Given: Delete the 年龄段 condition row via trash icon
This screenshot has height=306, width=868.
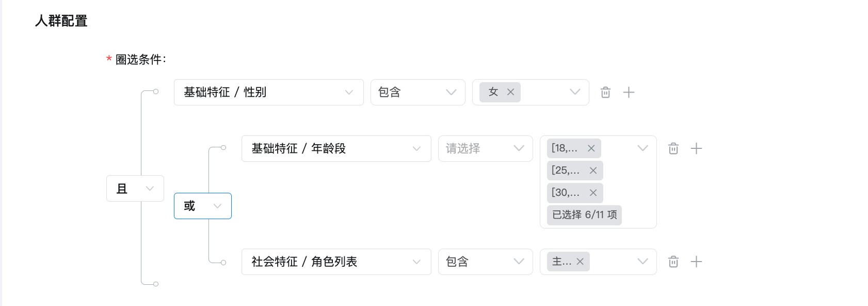Looking at the screenshot, I should click(x=673, y=149).
